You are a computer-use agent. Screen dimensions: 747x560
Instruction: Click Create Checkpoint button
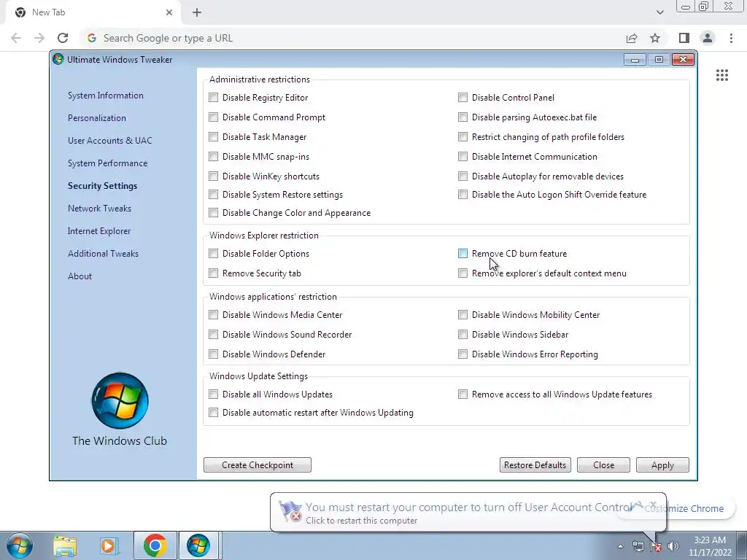(x=258, y=465)
